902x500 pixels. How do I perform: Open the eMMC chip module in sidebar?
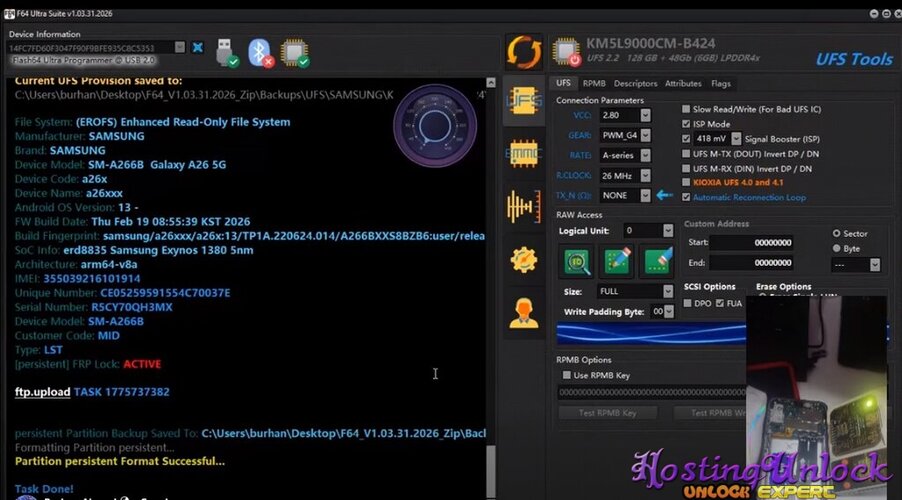click(x=523, y=153)
